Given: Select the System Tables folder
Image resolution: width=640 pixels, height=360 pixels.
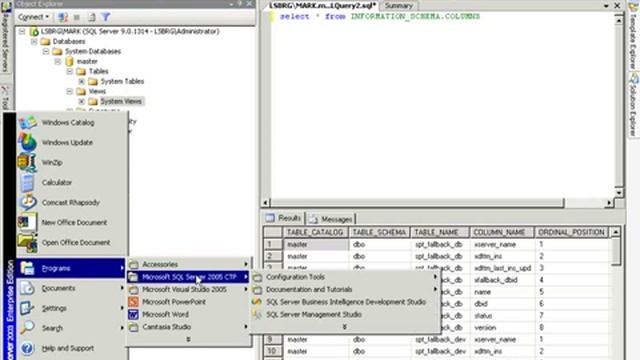Looking at the screenshot, I should [x=122, y=81].
